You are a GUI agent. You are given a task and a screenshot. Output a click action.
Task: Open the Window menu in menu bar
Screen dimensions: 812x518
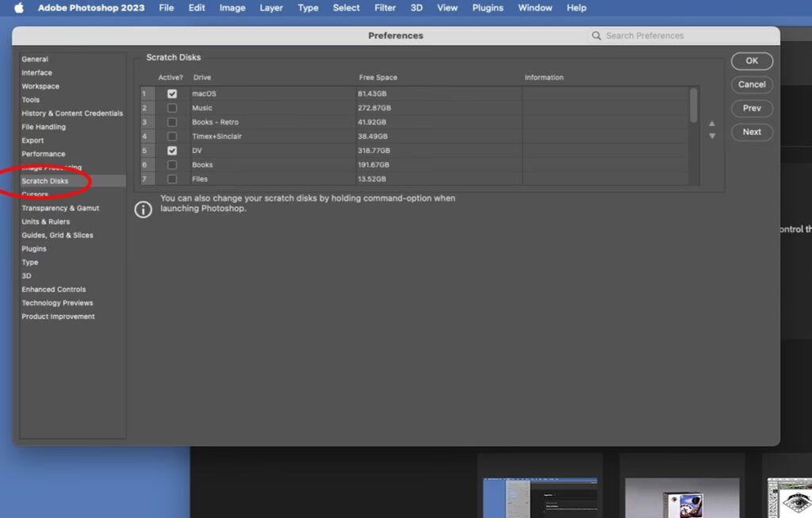(x=535, y=8)
